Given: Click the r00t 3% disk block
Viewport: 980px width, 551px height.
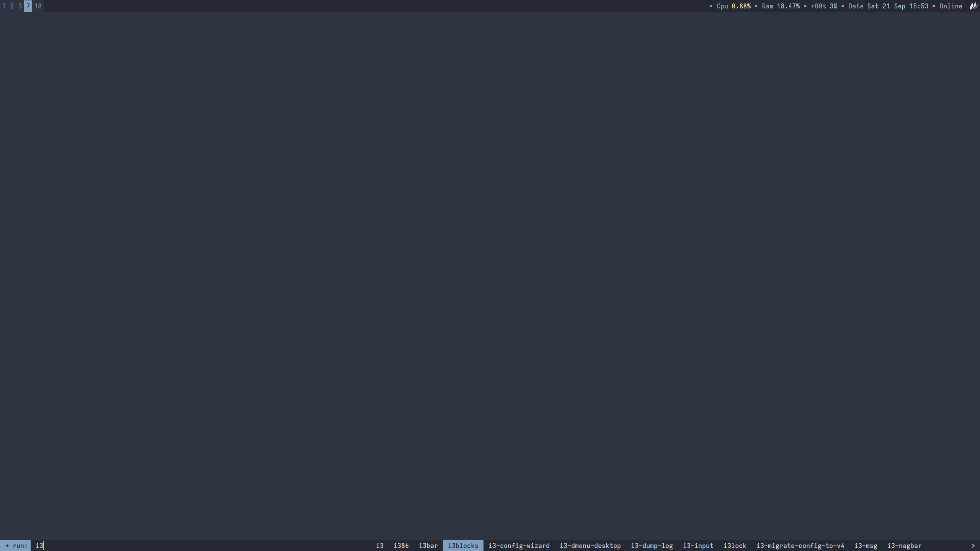Looking at the screenshot, I should 824,6.
